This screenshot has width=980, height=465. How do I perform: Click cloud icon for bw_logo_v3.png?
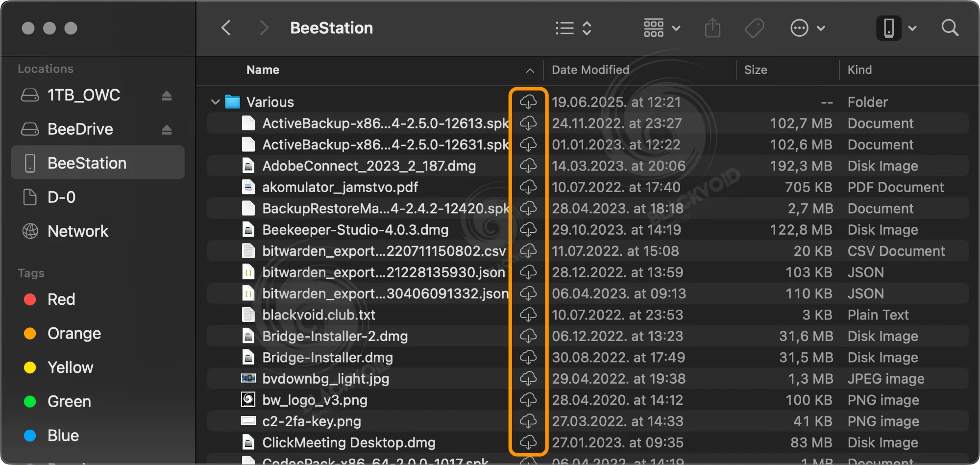point(528,400)
